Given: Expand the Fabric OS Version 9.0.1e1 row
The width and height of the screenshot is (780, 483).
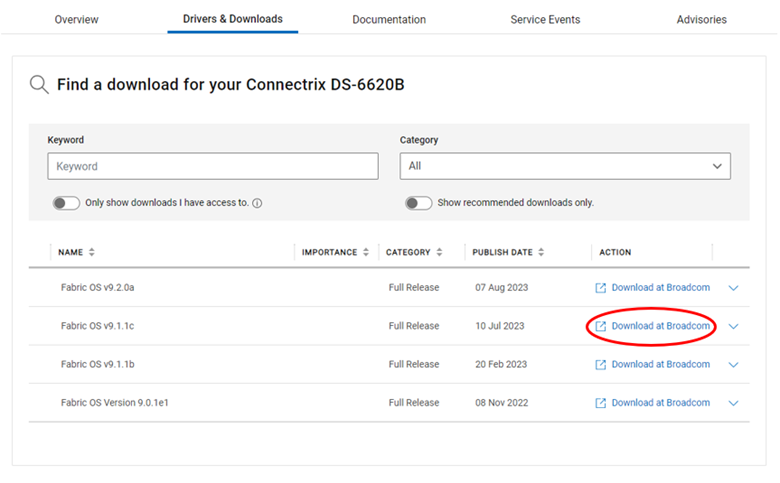Looking at the screenshot, I should (x=734, y=403).
